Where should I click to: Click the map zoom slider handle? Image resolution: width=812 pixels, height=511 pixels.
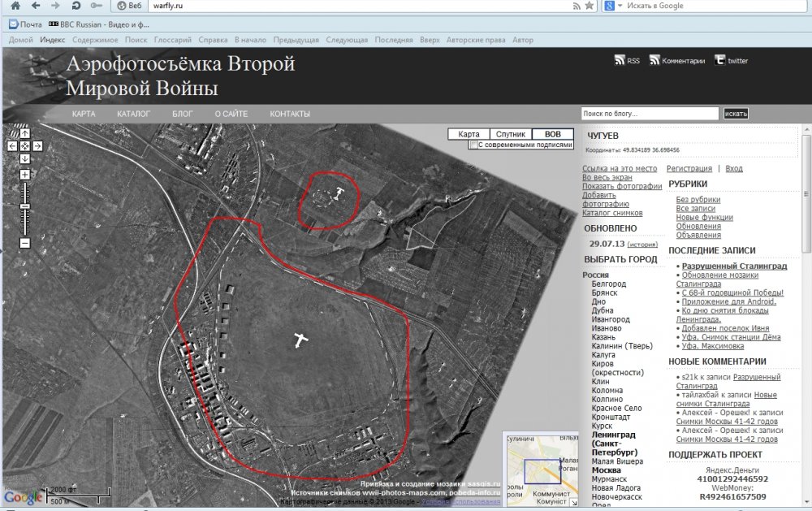[25, 206]
